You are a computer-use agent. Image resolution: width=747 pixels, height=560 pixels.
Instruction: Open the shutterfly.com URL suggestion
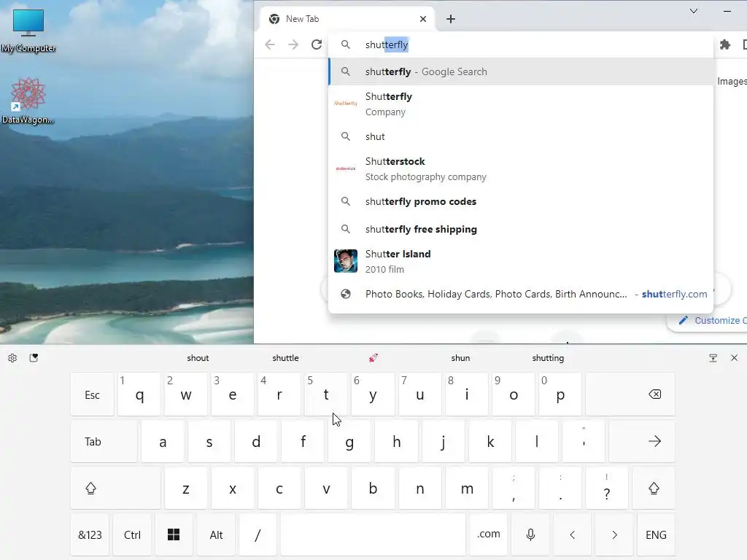pyautogui.click(x=521, y=295)
